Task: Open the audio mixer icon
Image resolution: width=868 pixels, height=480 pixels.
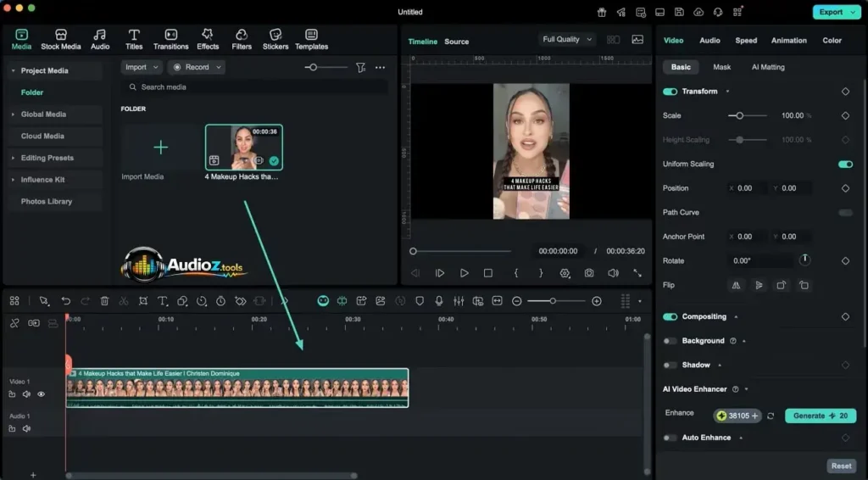Action: pos(459,301)
